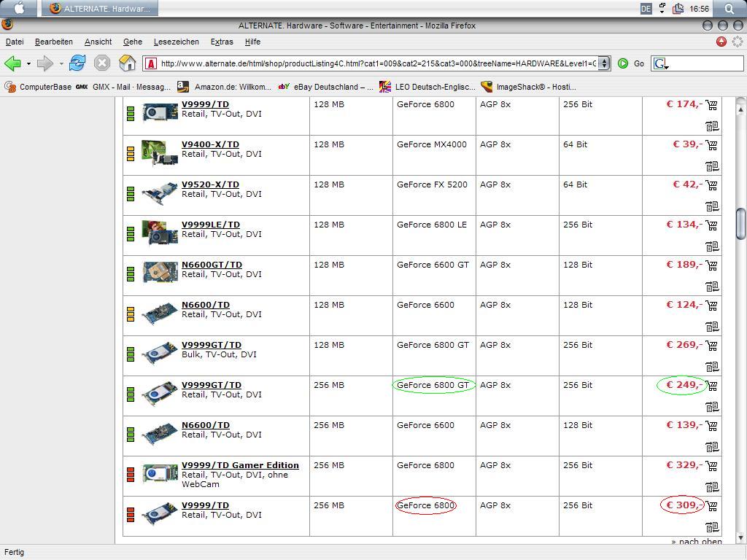Open the Ansicht menu
Screen dimensions: 747x560
click(98, 42)
